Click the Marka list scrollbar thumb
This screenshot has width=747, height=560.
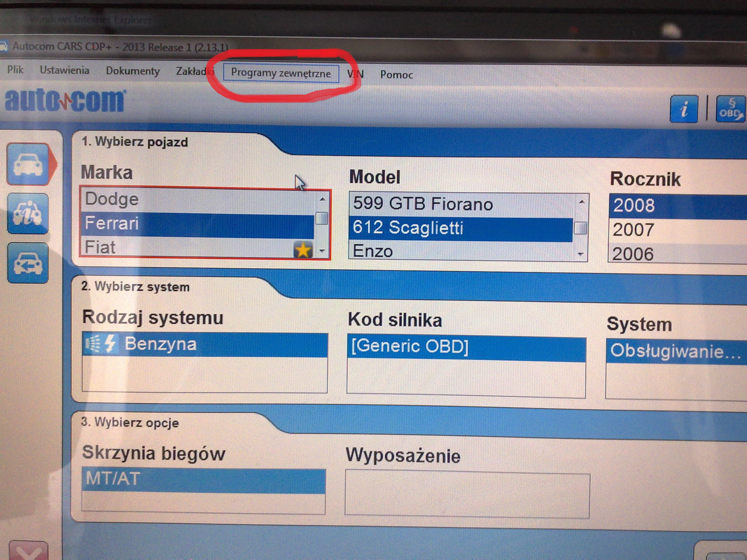tap(322, 218)
